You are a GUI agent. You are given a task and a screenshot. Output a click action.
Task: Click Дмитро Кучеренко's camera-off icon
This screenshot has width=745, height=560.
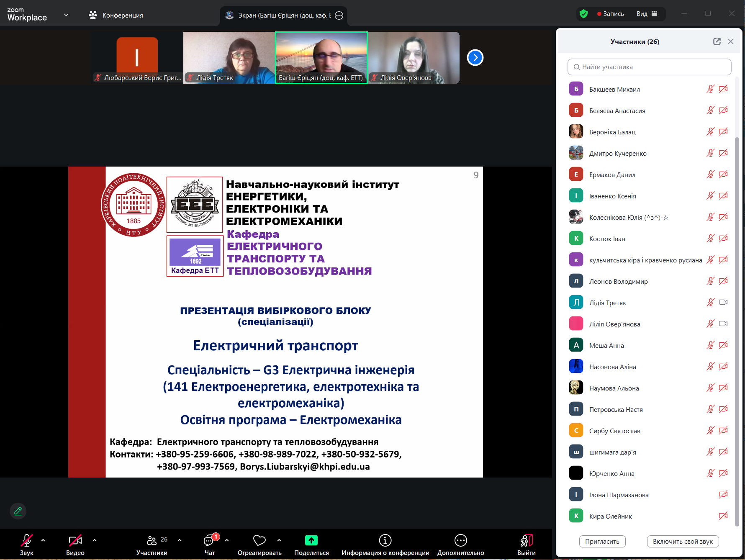[723, 153]
